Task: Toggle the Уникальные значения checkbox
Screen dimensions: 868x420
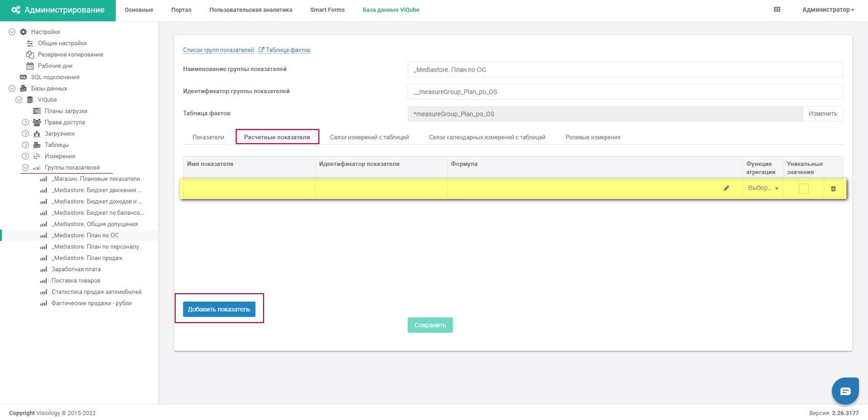Action: (x=804, y=188)
